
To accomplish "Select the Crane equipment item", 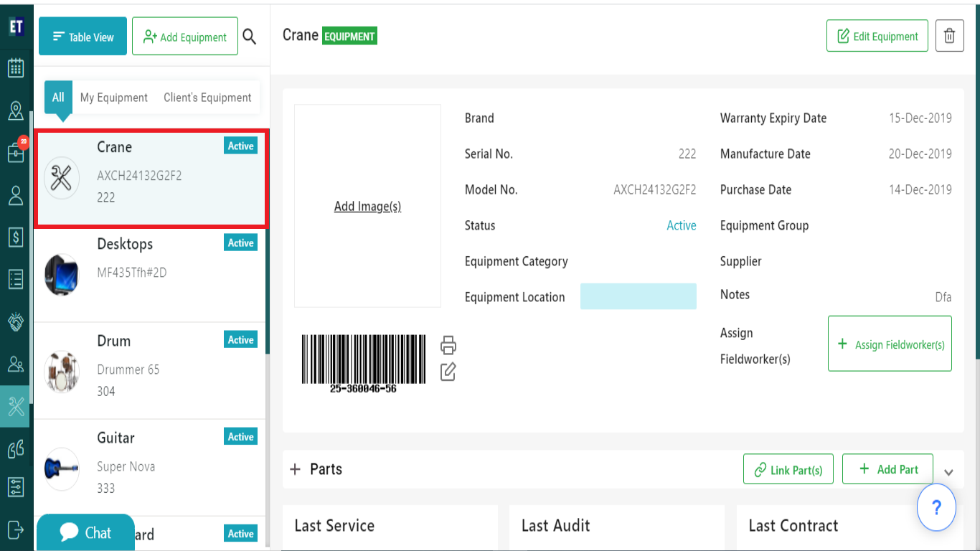I will (151, 179).
